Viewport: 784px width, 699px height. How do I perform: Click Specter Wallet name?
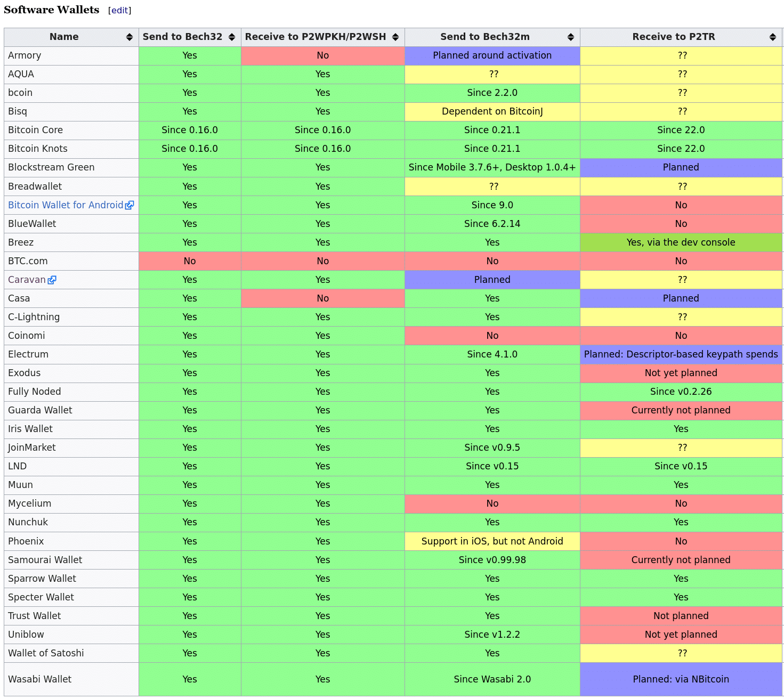pyautogui.click(x=41, y=597)
